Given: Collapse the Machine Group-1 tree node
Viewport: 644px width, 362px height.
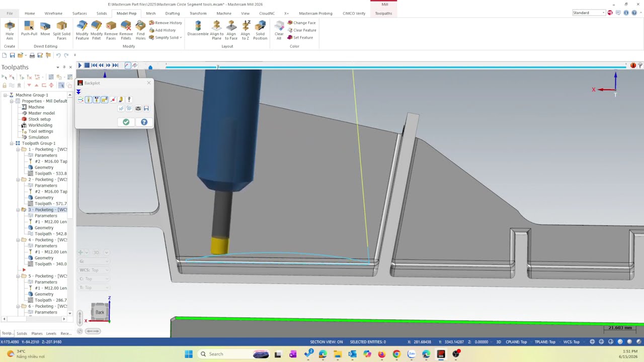Looking at the screenshot, I should coord(5,95).
